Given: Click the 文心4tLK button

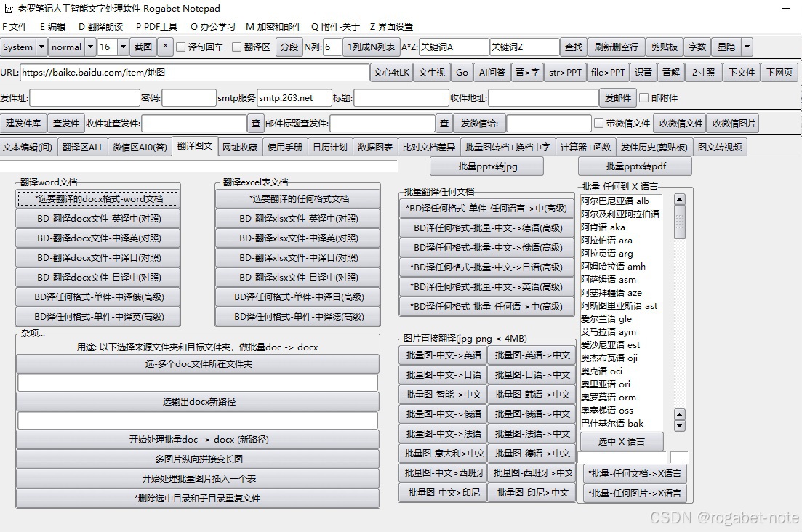Looking at the screenshot, I should tap(391, 73).
